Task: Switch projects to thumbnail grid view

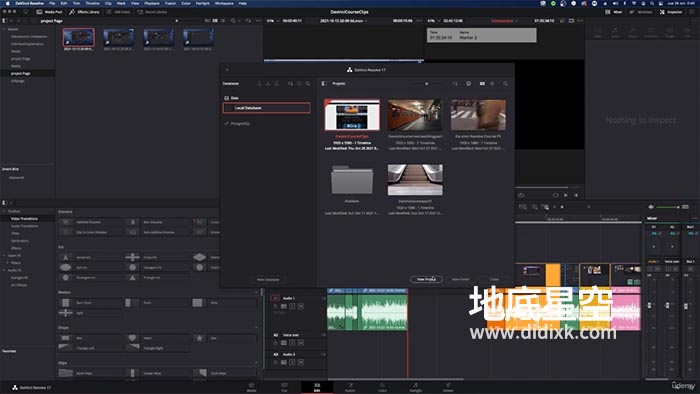Action: click(x=482, y=83)
